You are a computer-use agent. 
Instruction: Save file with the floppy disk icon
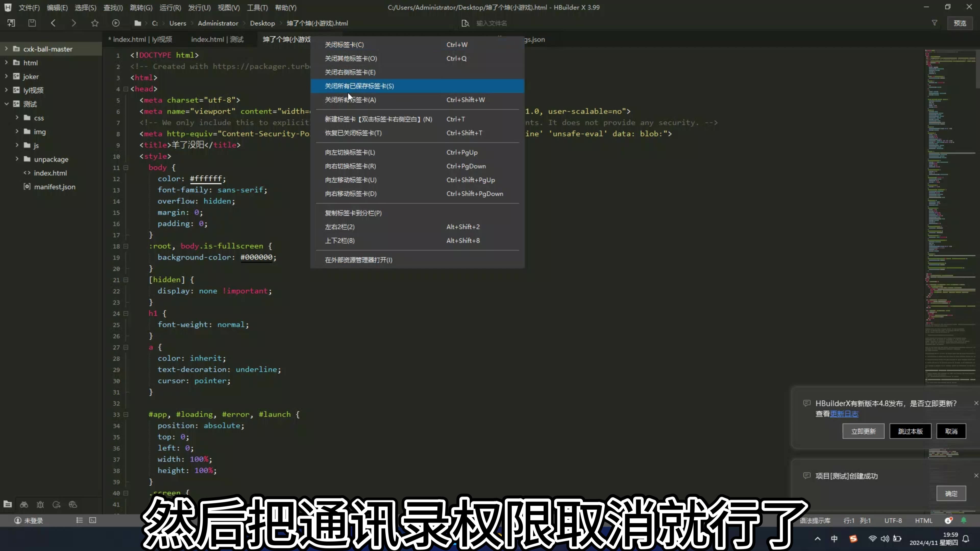coord(32,23)
